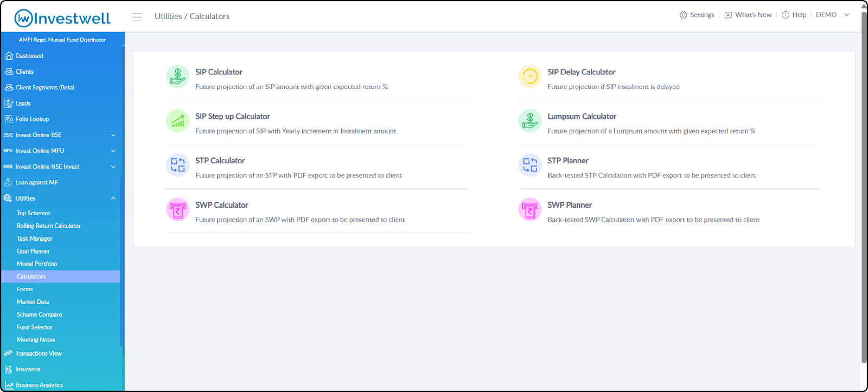Open Fund Selector submenu item
The width and height of the screenshot is (868, 392).
[35, 327]
